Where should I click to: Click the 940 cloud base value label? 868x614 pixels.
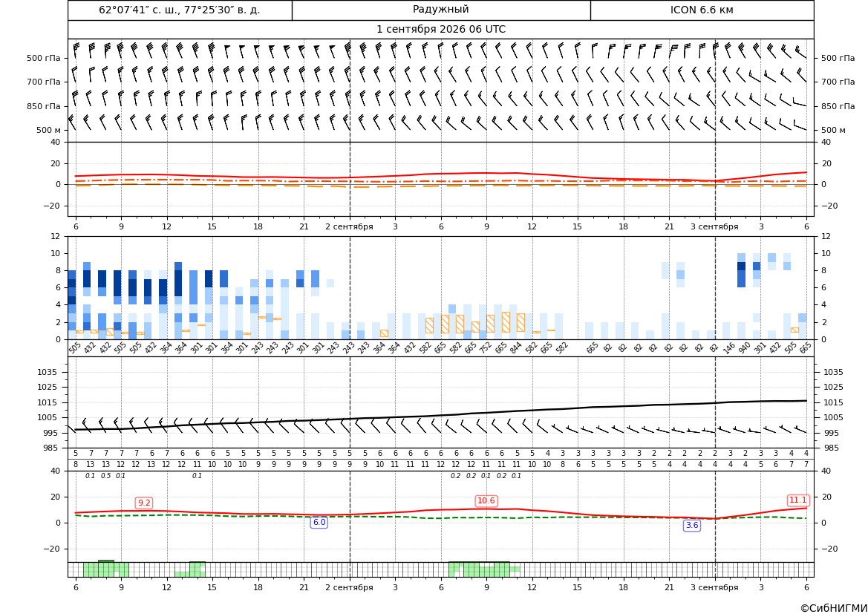(x=744, y=348)
